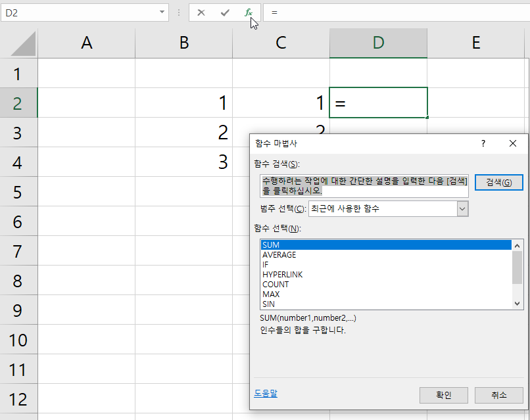The width and height of the screenshot is (530, 420).
Task: Click the Cancel X icon on formula bar
Action: pos(201,12)
